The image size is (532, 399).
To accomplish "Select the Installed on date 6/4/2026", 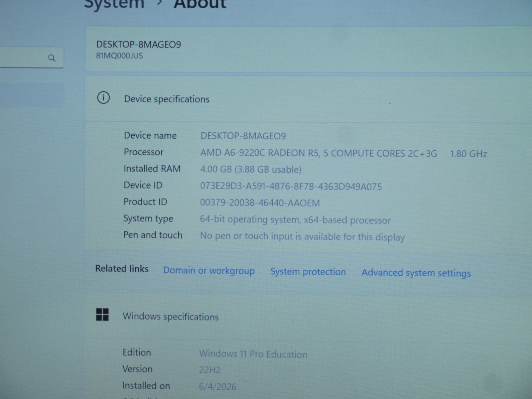I will (217, 387).
